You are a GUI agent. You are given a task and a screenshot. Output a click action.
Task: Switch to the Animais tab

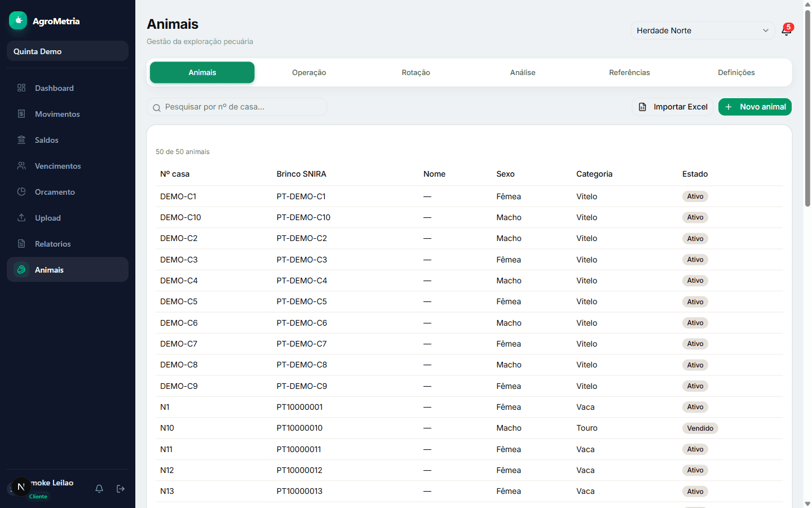(202, 72)
